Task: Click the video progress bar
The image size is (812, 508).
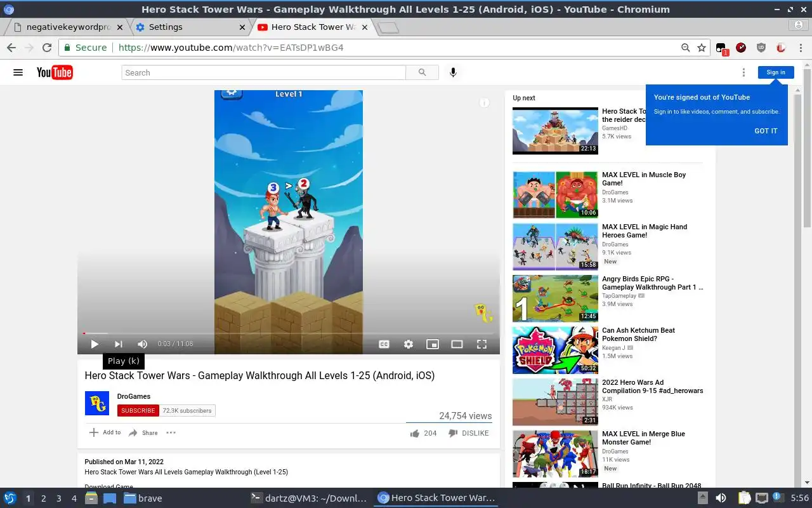Action: 289,333
